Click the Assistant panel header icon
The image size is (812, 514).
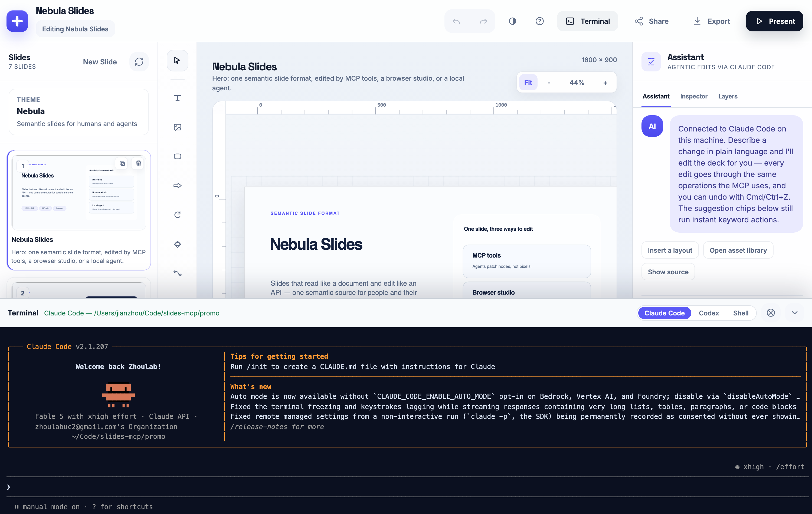651,62
